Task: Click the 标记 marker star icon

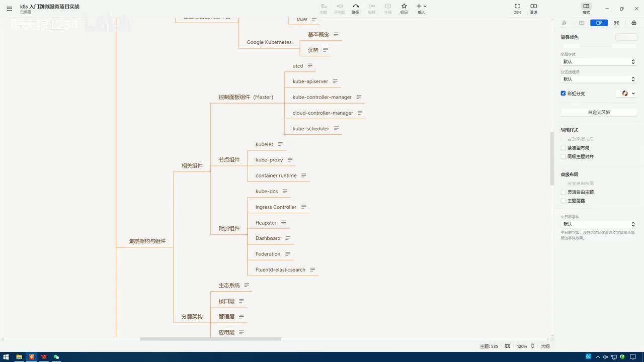Action: coord(404,6)
